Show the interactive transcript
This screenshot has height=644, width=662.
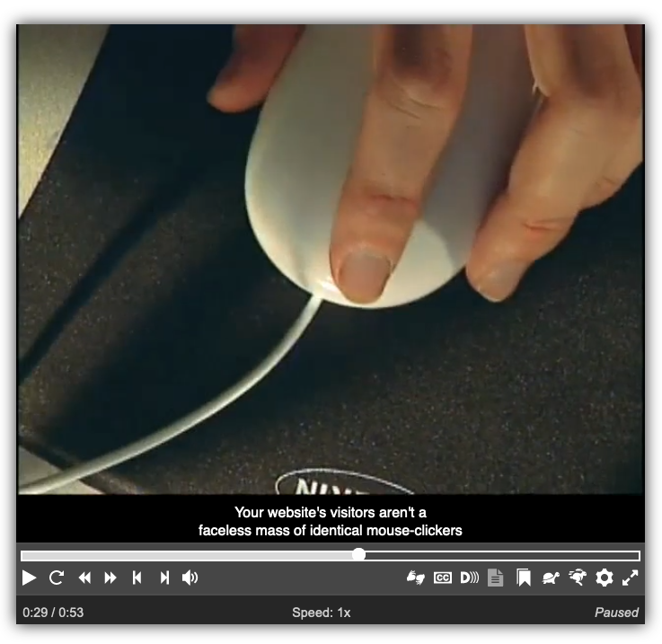[495, 578]
